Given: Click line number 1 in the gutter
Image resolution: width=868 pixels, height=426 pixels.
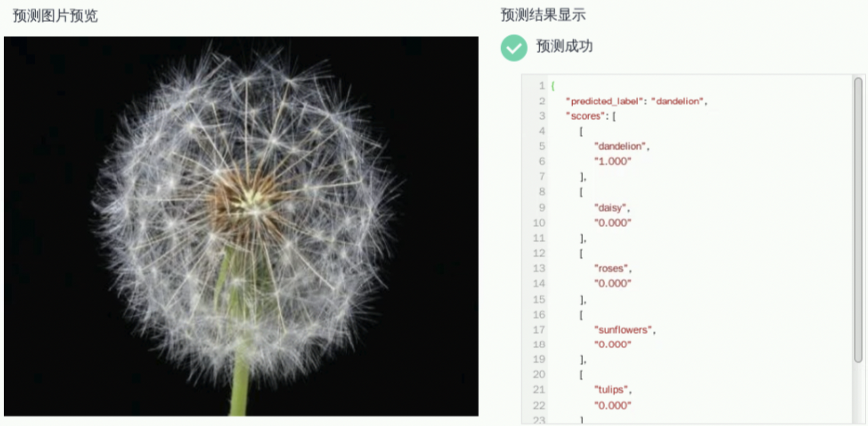Looking at the screenshot, I should 542,86.
